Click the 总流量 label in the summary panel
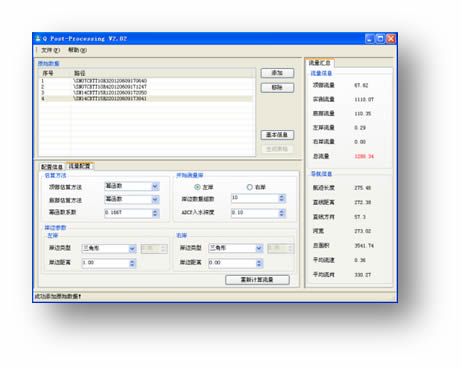The image size is (463, 368). (321, 156)
